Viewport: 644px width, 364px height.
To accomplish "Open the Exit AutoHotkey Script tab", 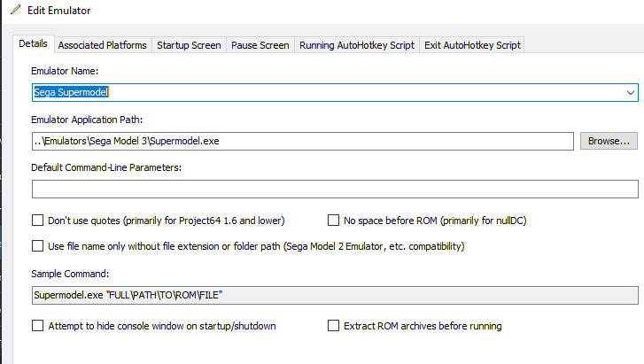I will 472,45.
